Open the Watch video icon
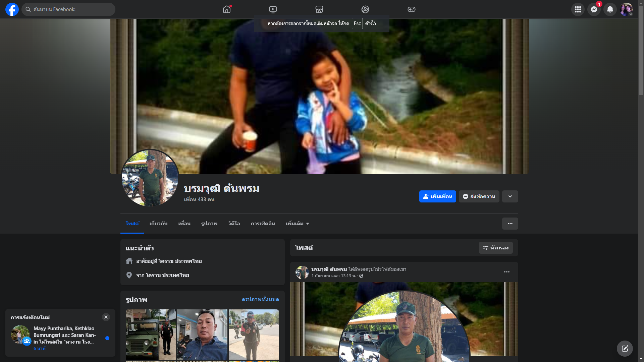 tap(273, 9)
